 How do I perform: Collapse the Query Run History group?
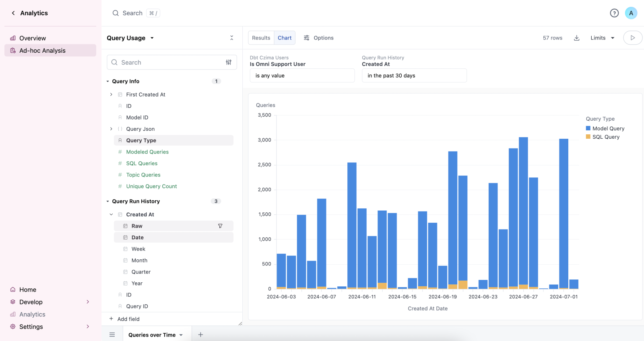tap(108, 201)
